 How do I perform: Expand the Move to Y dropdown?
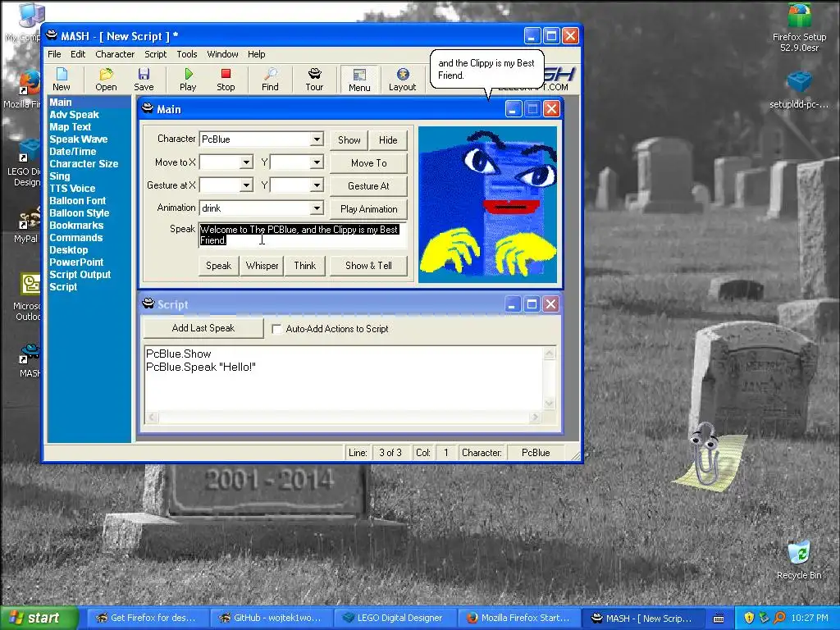click(x=317, y=162)
